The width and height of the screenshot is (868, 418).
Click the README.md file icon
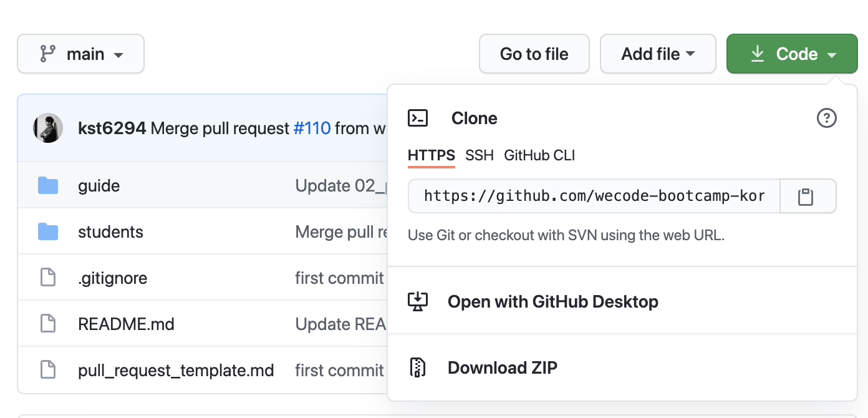[48, 324]
